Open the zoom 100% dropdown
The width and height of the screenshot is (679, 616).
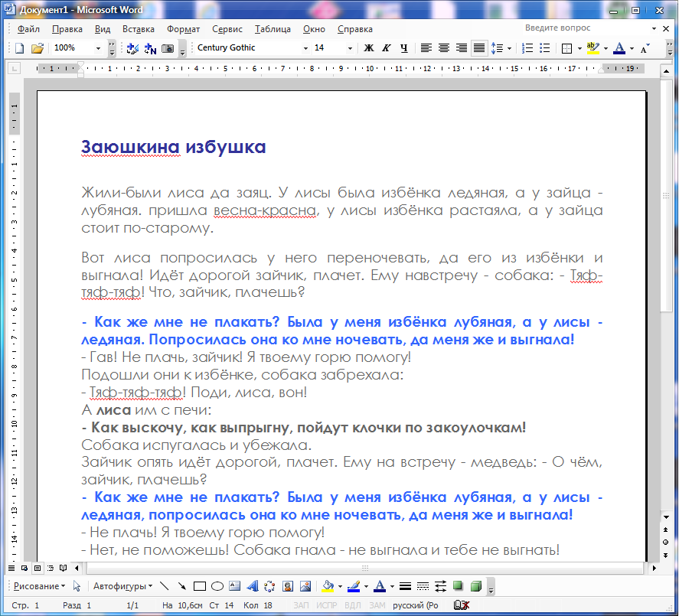click(98, 48)
